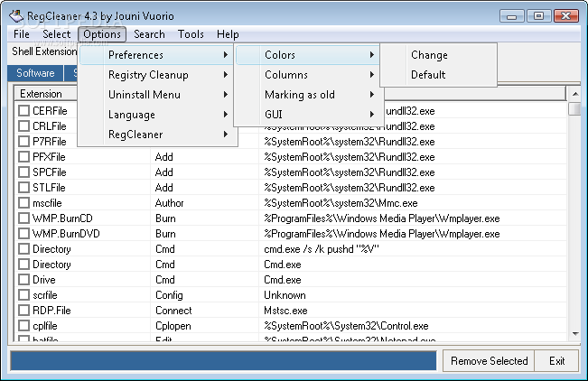Expand the Marking as old submenu
The height and width of the screenshot is (381, 588).
coord(308,95)
